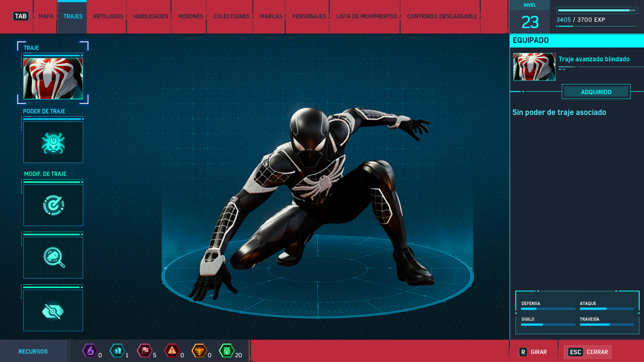Click the ESC key icon
This screenshot has width=644, height=362.
pos(576,352)
